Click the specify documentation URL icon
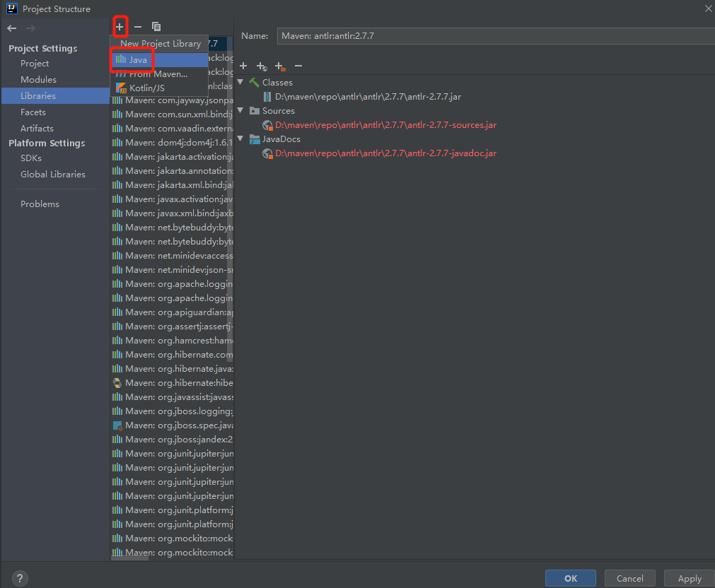Image resolution: width=715 pixels, height=588 pixels. (262, 66)
